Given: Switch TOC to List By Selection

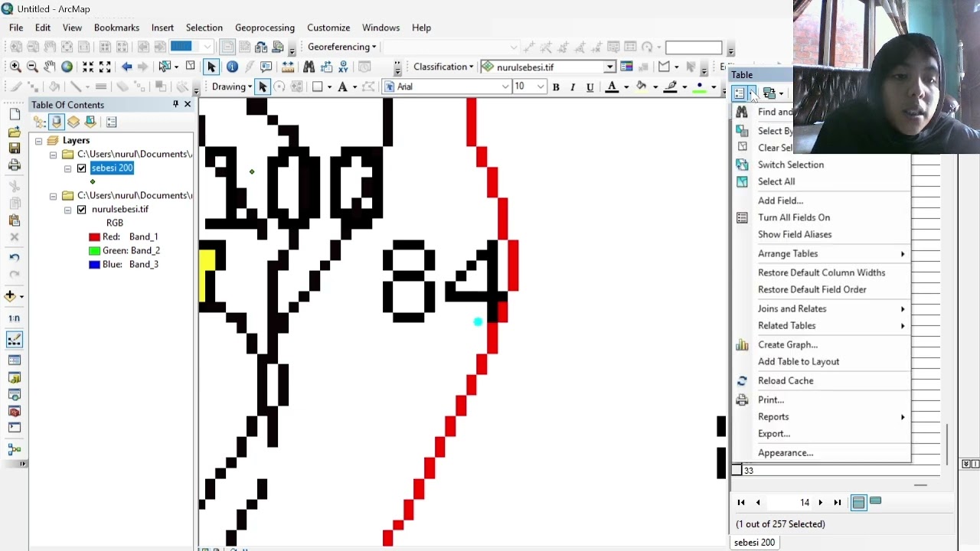Looking at the screenshot, I should pos(90,122).
